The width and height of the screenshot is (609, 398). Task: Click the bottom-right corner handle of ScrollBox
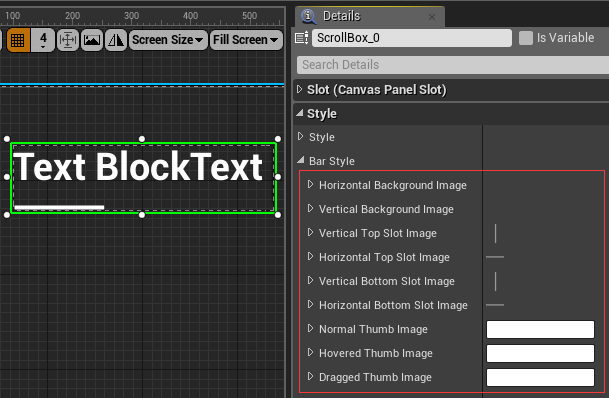[278, 215]
